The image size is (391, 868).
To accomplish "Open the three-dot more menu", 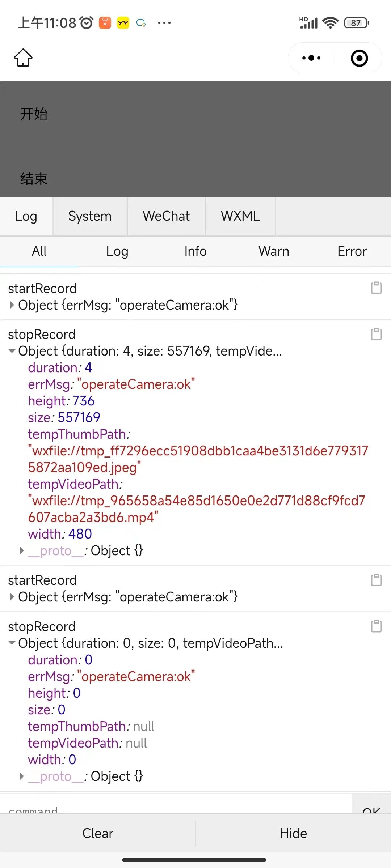I will coord(311,58).
